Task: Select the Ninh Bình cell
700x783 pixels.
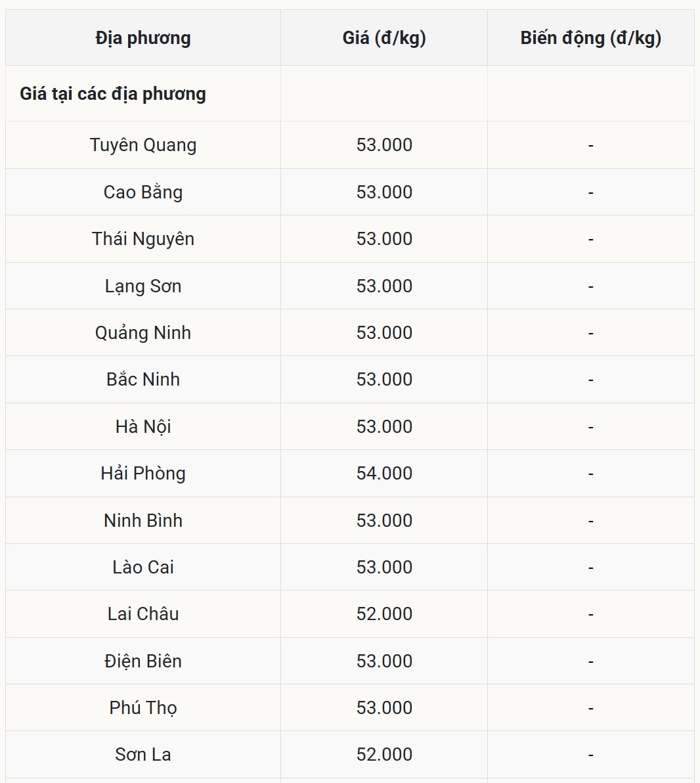Action: (x=143, y=521)
